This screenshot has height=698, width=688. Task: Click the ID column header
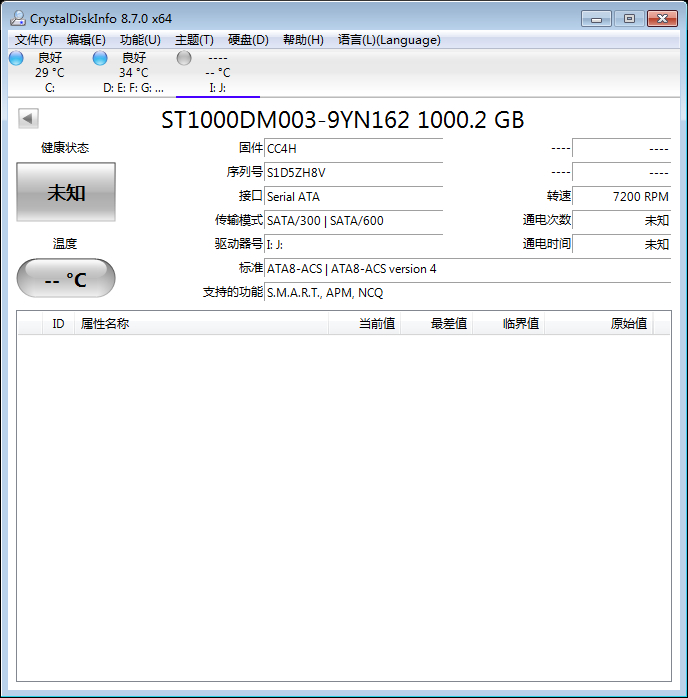tap(58, 324)
